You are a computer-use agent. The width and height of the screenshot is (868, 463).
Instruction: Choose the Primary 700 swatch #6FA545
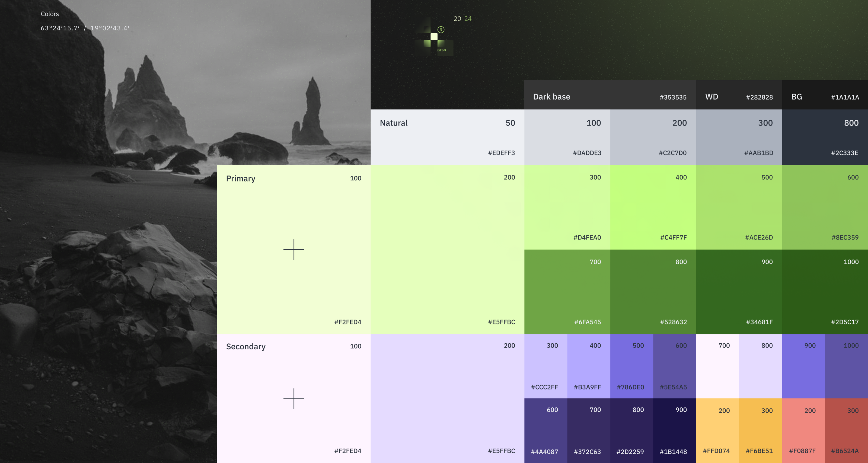(x=567, y=292)
